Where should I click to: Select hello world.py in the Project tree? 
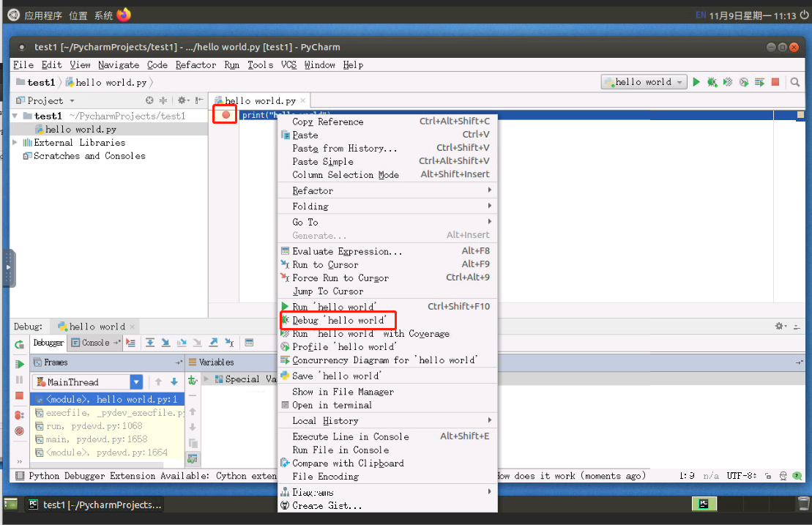point(75,130)
